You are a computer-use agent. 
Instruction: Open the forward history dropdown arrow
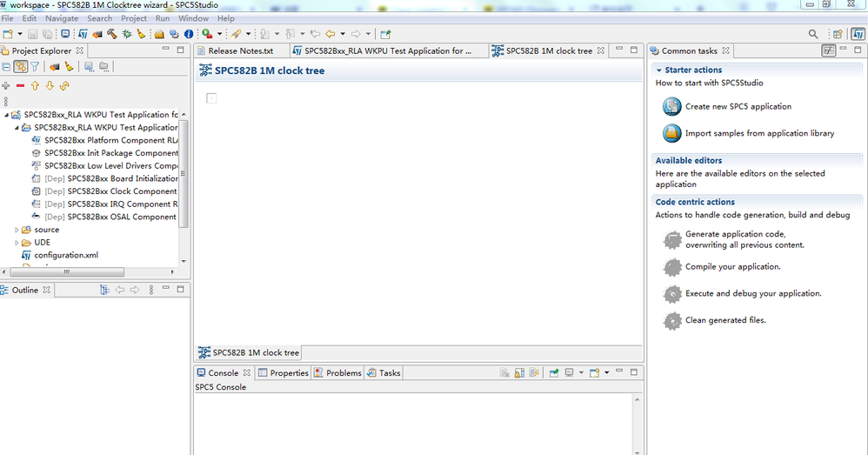[x=368, y=34]
